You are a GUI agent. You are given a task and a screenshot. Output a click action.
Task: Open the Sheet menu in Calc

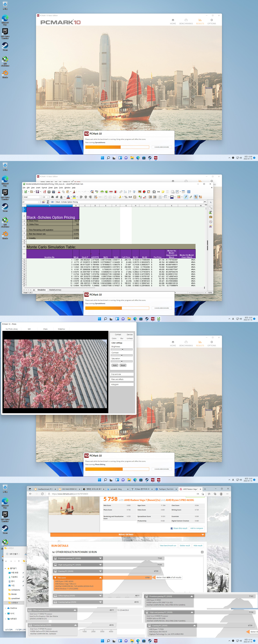(50, 188)
